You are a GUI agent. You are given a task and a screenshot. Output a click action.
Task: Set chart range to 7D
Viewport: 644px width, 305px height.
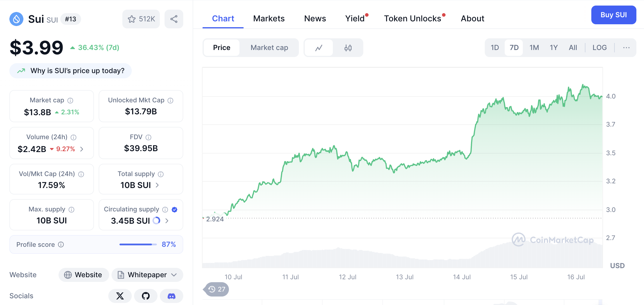tap(514, 48)
